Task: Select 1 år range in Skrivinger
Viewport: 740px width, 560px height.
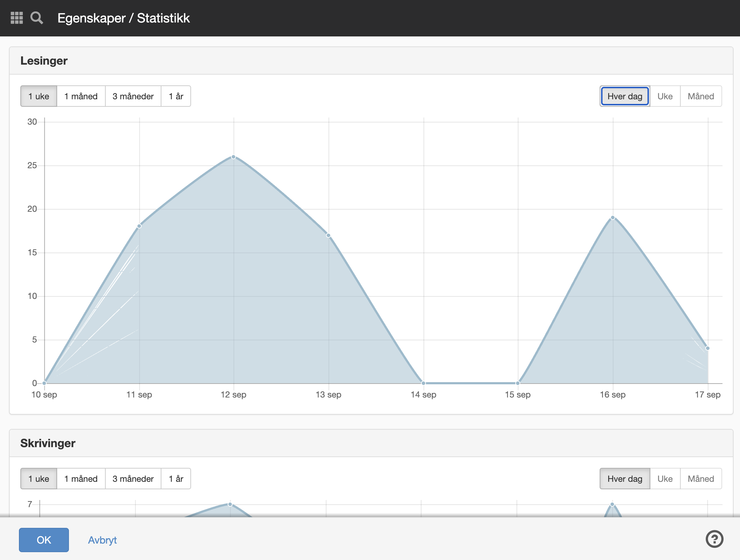Action: pos(176,479)
